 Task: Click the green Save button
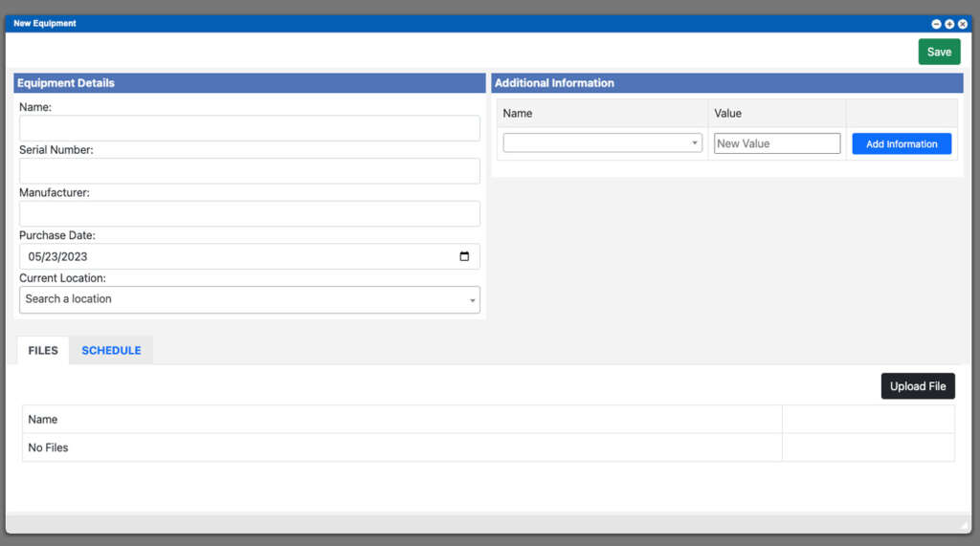click(939, 52)
